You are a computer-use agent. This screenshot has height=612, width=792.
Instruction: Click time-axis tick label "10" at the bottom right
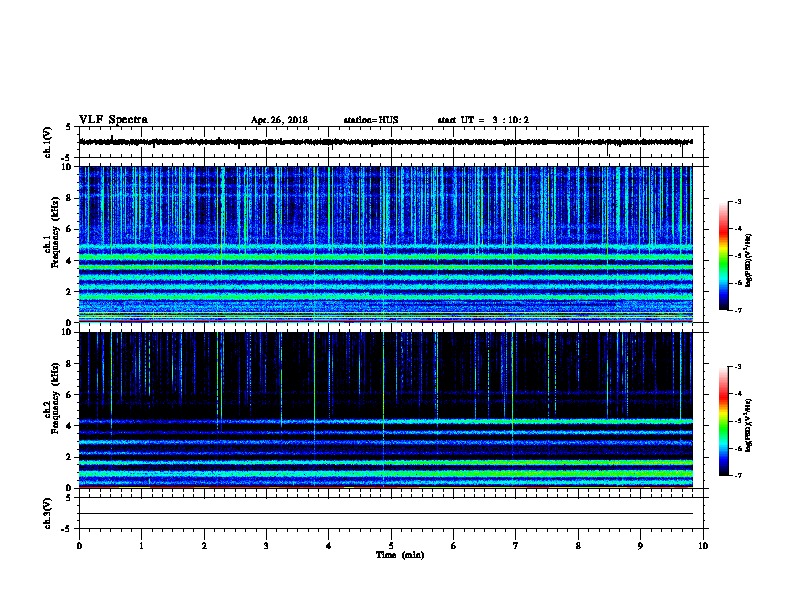click(x=703, y=546)
